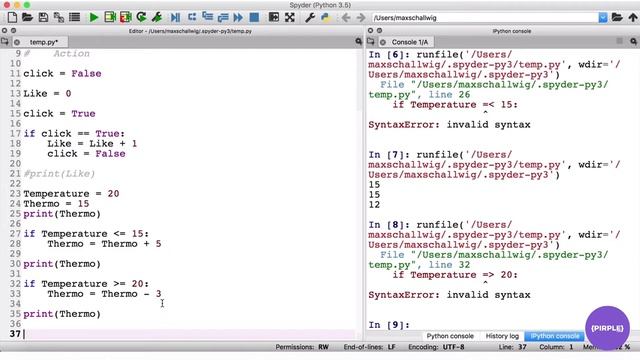
Task: Open the IPython console options icon
Action: click(x=633, y=41)
